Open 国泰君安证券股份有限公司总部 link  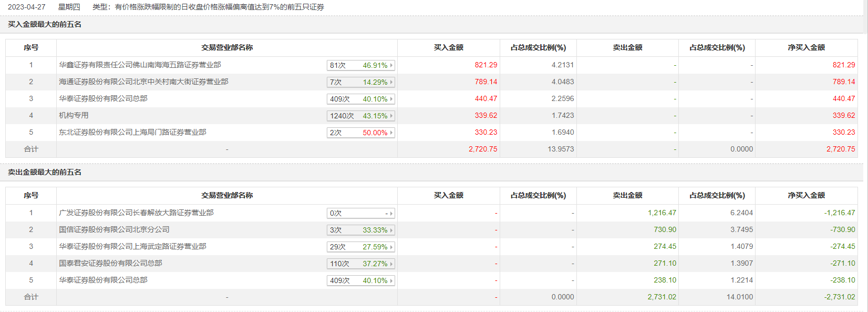[x=110, y=263]
